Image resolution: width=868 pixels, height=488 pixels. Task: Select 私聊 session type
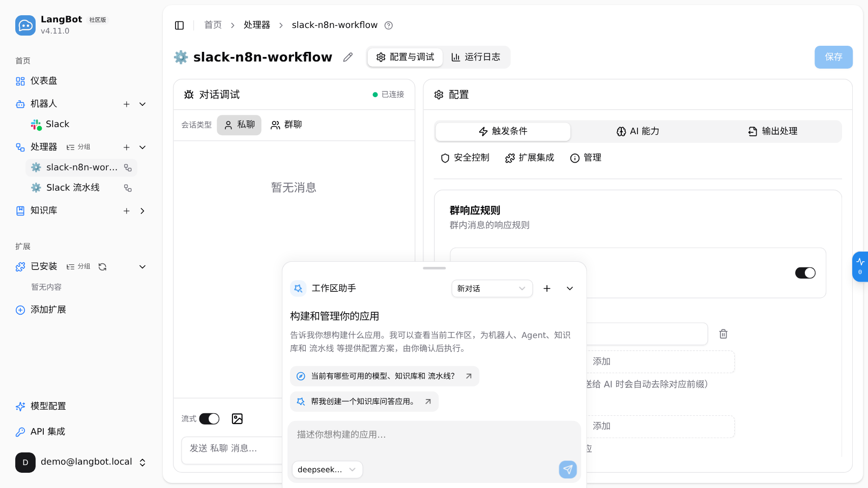(x=239, y=125)
